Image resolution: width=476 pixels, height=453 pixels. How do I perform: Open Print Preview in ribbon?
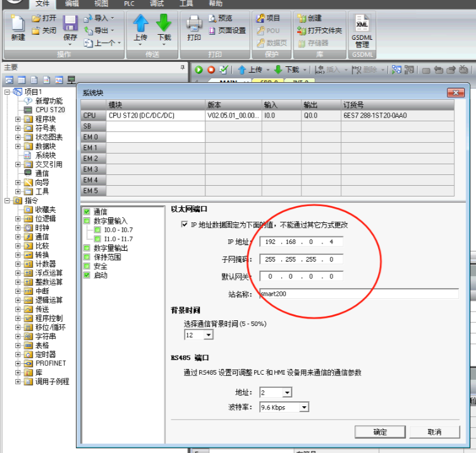click(221, 18)
